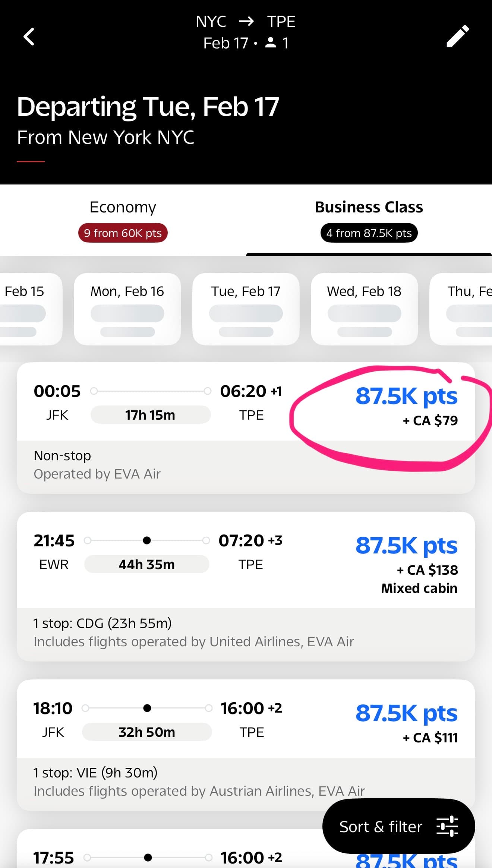Open the non-stop EVA Air 00:05 flight
The height and width of the screenshot is (868, 492).
pyautogui.click(x=157, y=429)
